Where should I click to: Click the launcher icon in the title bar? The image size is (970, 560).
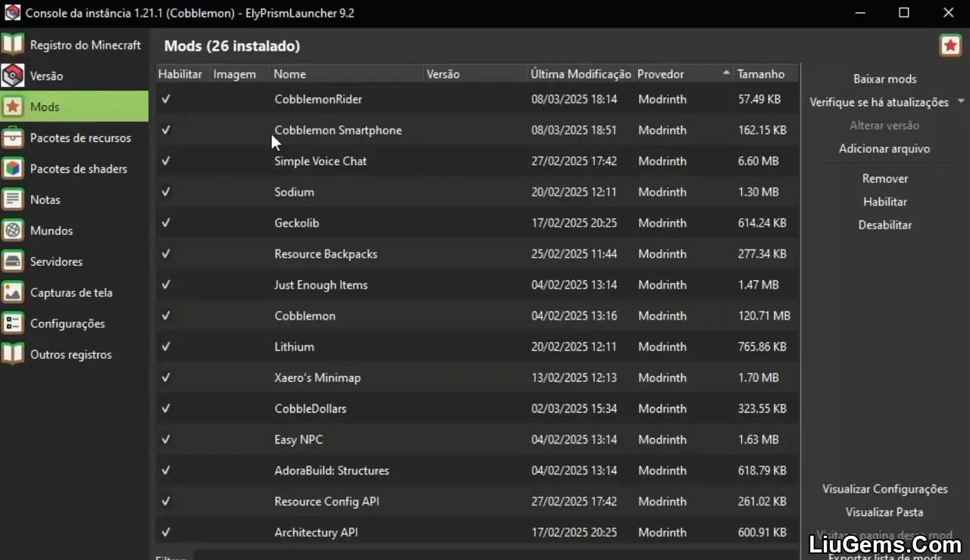tap(12, 12)
